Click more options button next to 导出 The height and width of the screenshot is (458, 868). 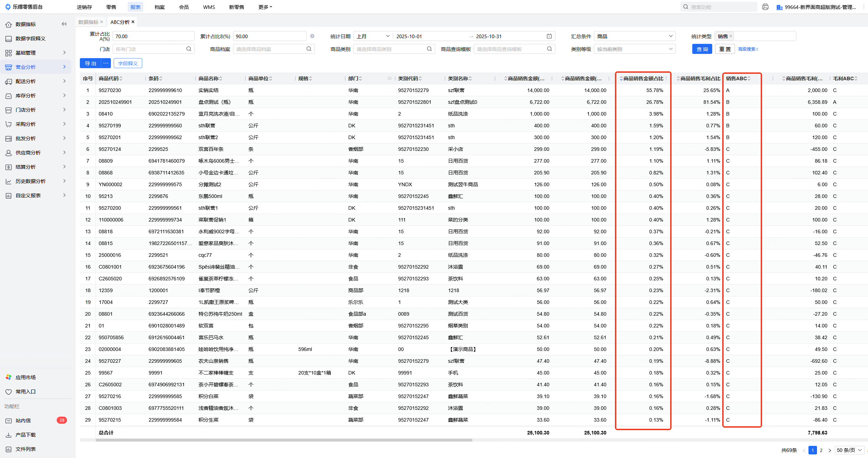(x=106, y=63)
